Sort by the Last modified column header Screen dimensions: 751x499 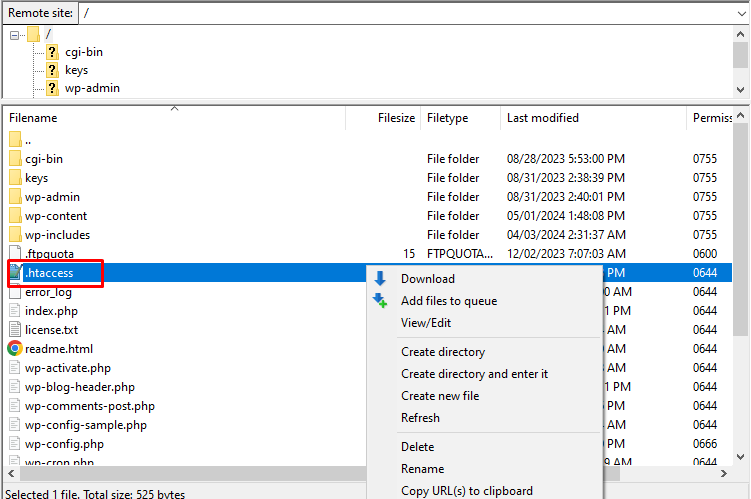[x=593, y=118]
